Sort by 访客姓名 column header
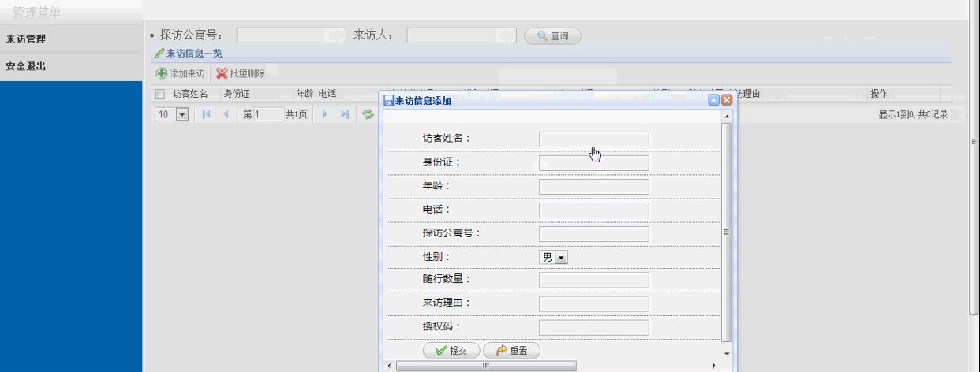 point(190,95)
